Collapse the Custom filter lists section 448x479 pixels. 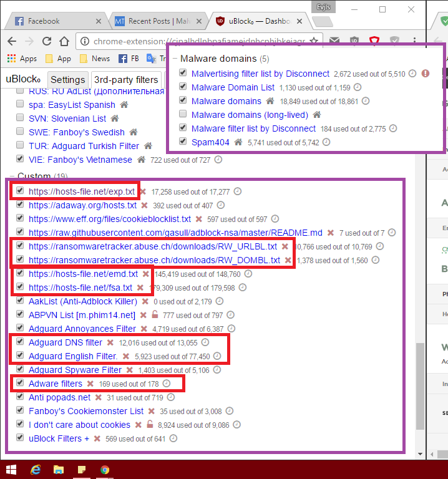pyautogui.click(x=12, y=177)
